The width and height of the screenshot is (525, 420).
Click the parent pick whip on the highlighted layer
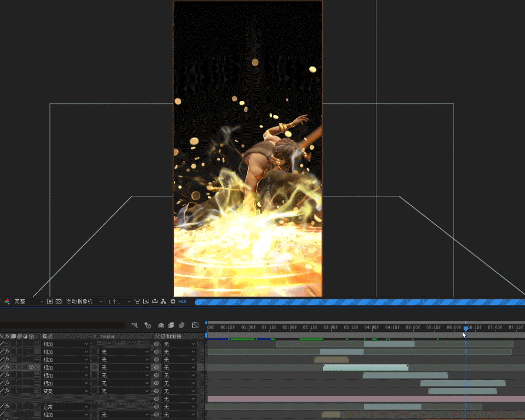(x=156, y=367)
